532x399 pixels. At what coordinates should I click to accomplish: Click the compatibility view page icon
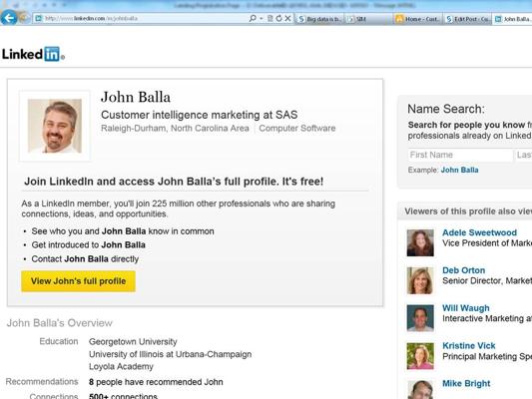[270, 18]
